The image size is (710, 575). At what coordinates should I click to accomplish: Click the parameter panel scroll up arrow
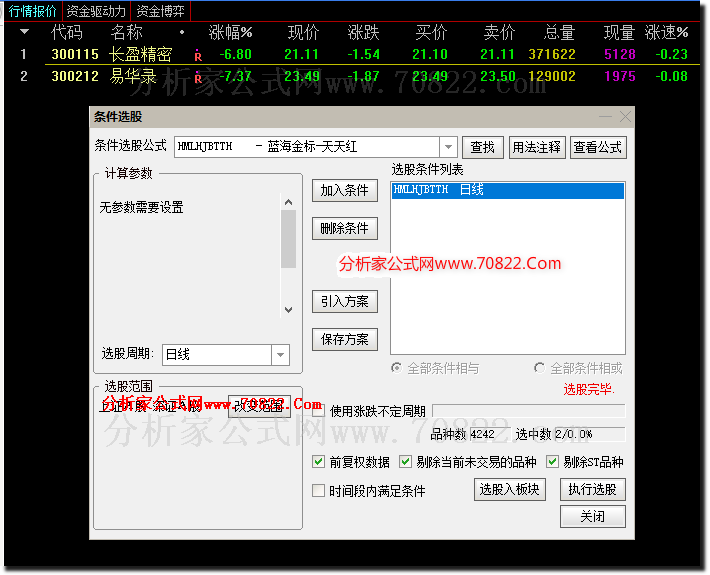[288, 202]
